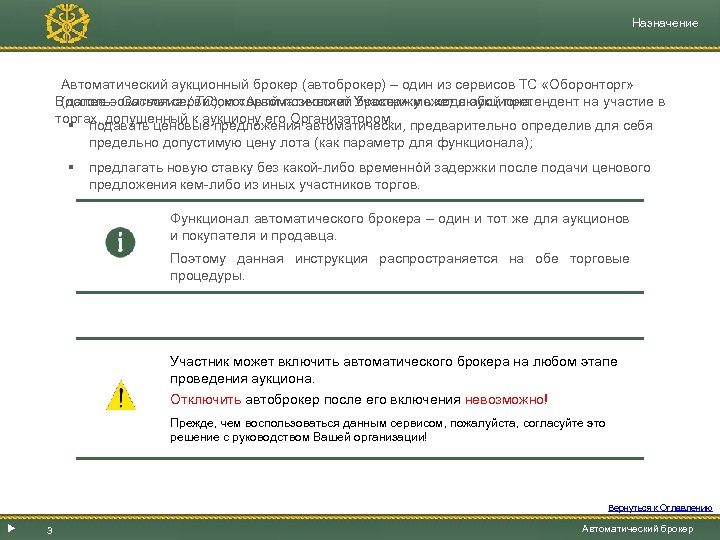Click the yellow warning triangle icon
Viewport: 720px width, 540px height.
pos(121,395)
